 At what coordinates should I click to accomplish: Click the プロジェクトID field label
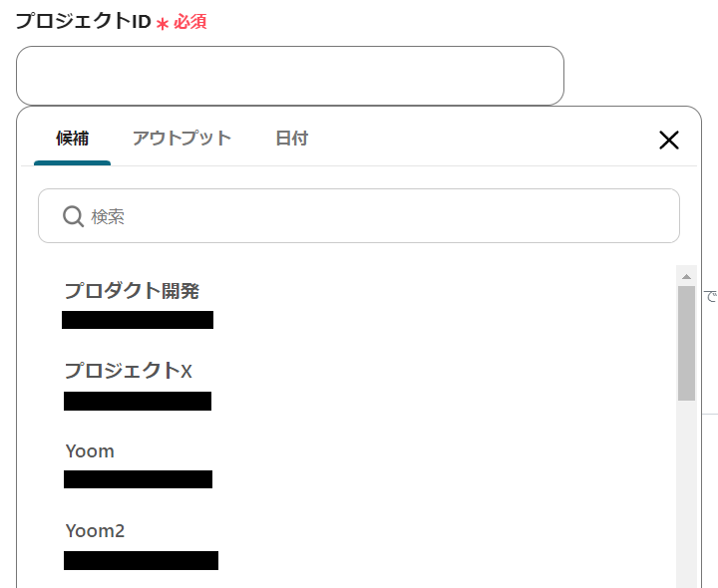pos(83,22)
